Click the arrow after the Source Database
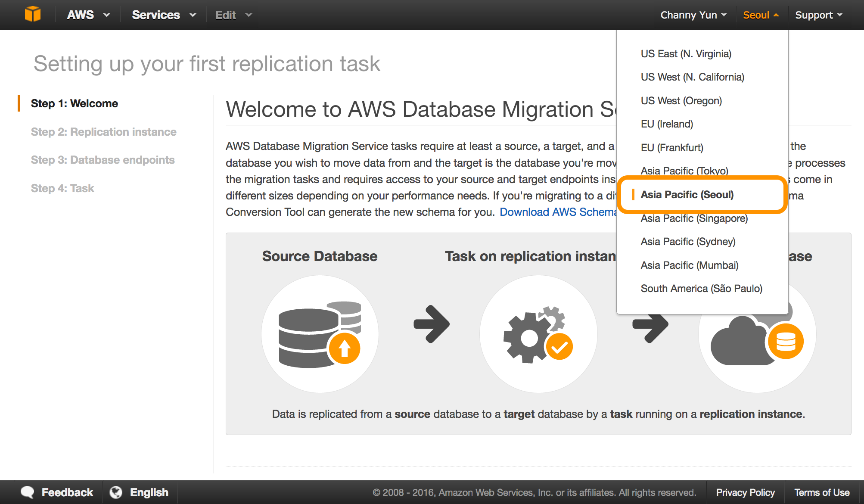 tap(431, 324)
